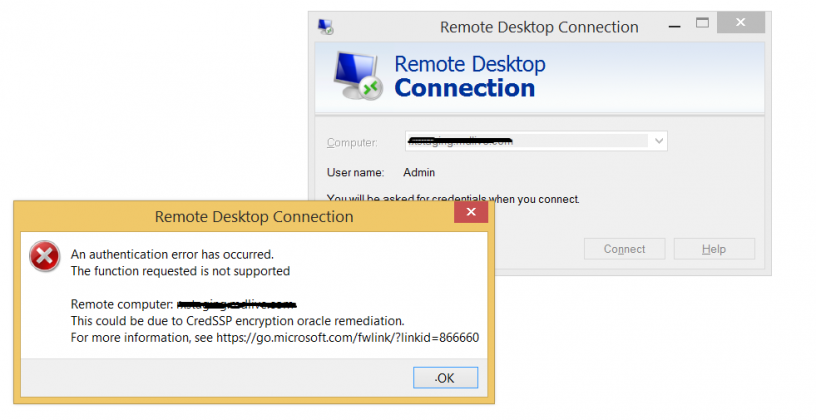This screenshot has height=420, width=816.
Task: Close the authentication error dialog
Action: pyautogui.click(x=471, y=212)
